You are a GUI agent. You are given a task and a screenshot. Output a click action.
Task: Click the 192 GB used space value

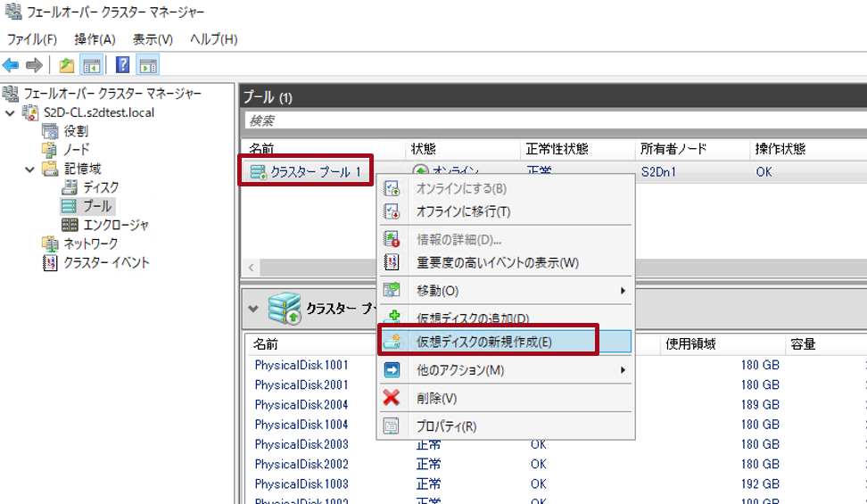(x=760, y=484)
